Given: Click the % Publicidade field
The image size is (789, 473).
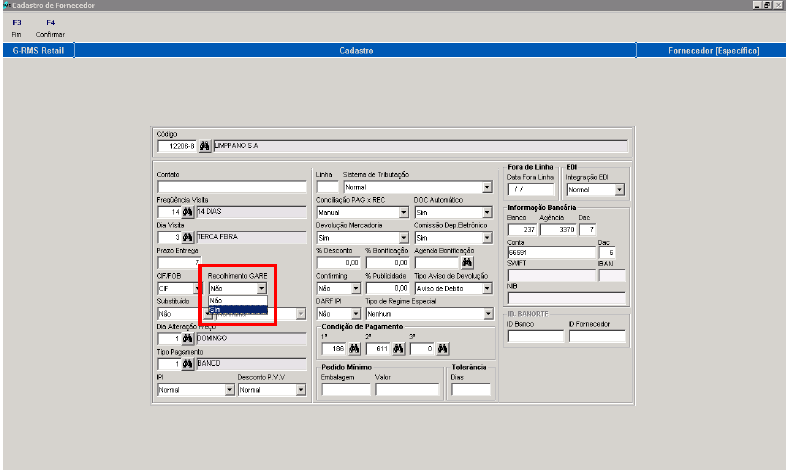Looking at the screenshot, I should [x=387, y=288].
